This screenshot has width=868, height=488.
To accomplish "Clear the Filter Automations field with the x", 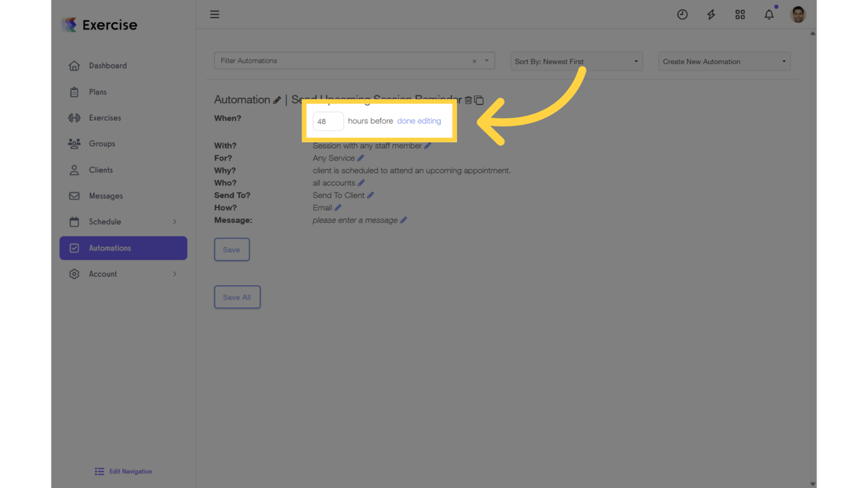I will coord(474,60).
